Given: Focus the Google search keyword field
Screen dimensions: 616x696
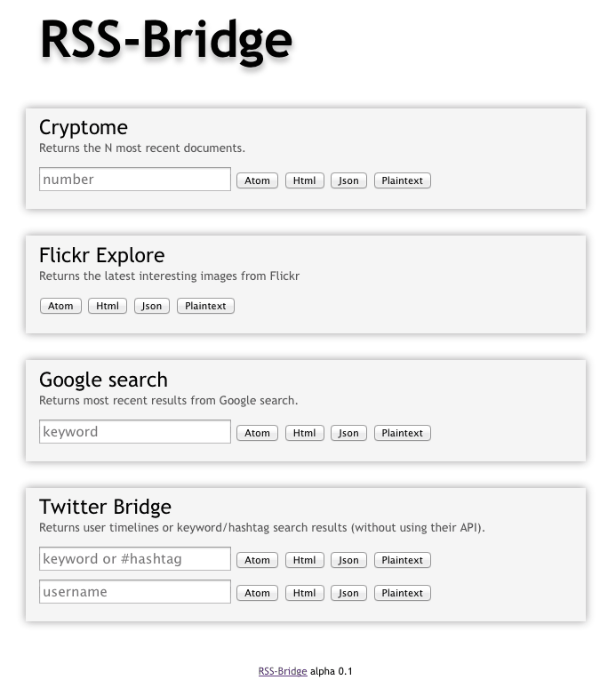Looking at the screenshot, I should pos(135,431).
